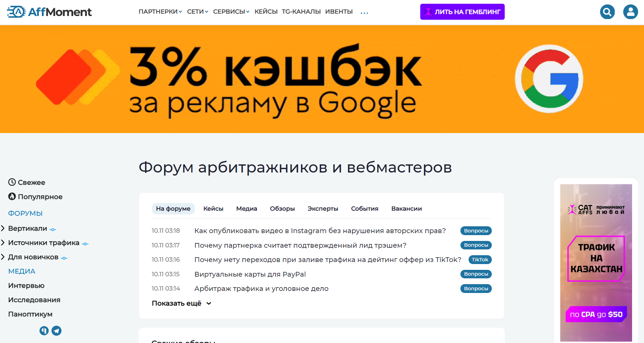Open the МЕДИА sidebar heading link
Screen dimensions: 644x343
pos(22,271)
